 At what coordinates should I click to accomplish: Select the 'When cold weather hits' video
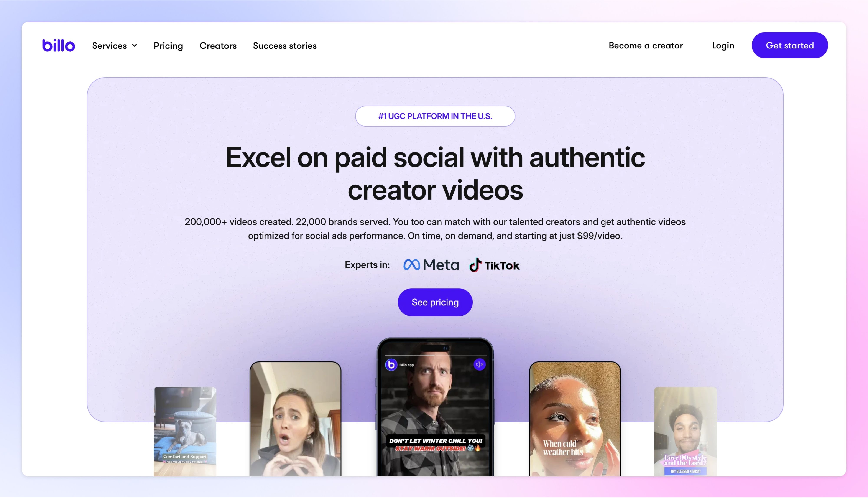click(x=575, y=419)
